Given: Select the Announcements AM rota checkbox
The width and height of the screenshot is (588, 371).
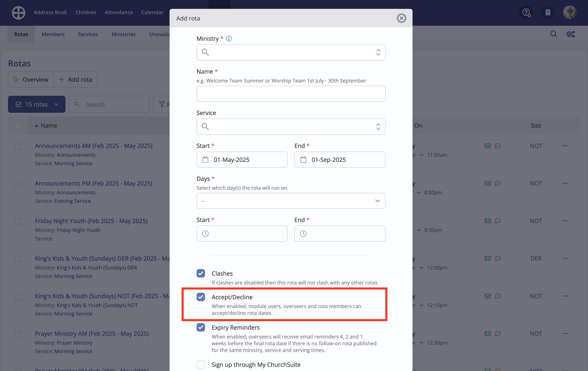Looking at the screenshot, I should [18, 146].
